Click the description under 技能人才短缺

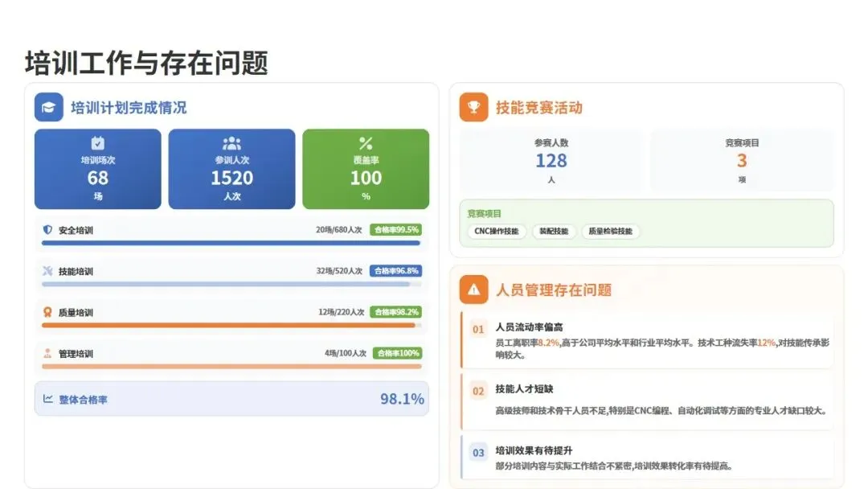(662, 410)
